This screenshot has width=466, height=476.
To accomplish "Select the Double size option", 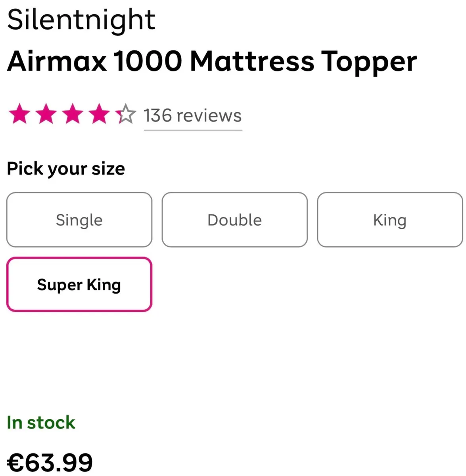I will 234,219.
